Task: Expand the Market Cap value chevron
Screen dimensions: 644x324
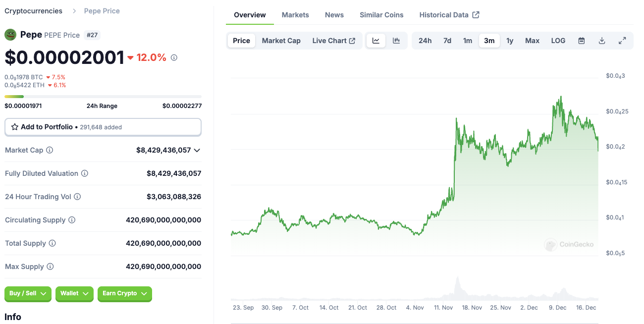Action: point(197,150)
